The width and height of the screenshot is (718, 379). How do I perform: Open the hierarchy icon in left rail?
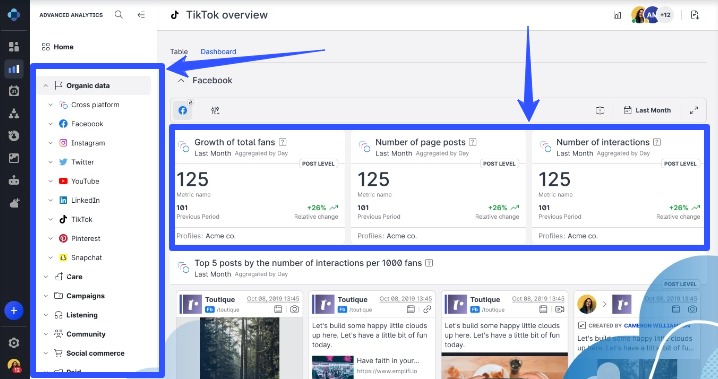(14, 113)
